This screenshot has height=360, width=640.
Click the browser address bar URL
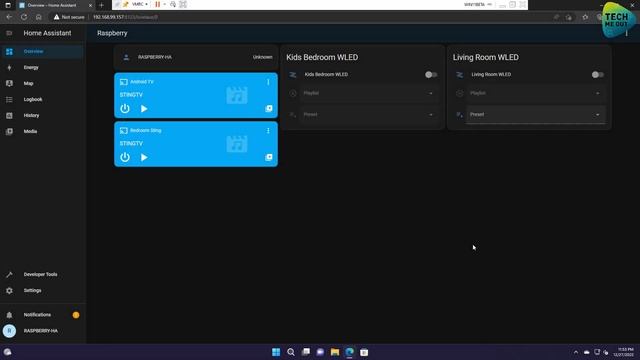point(125,17)
